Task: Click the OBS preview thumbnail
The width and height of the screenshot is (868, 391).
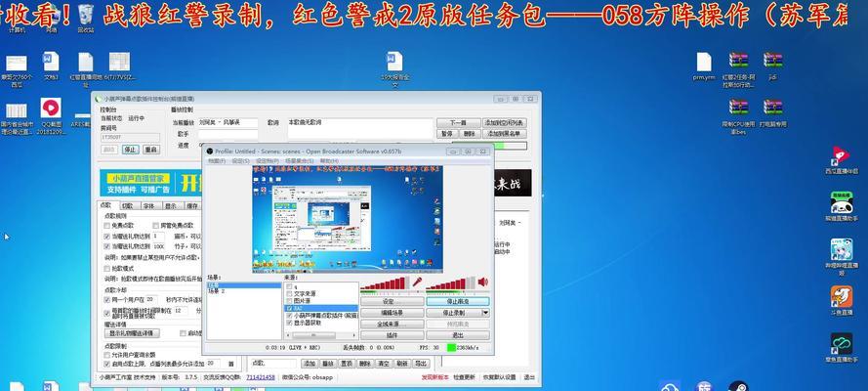Action: click(347, 219)
